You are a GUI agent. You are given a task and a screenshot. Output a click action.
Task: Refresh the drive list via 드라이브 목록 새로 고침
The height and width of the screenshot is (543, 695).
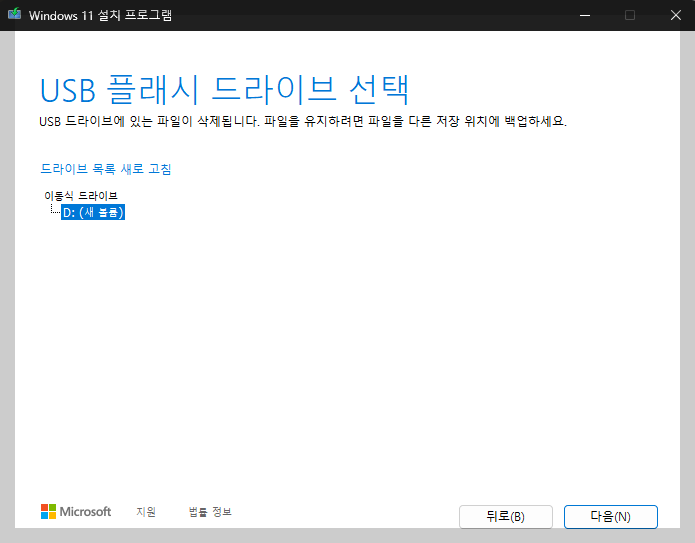coord(106,169)
